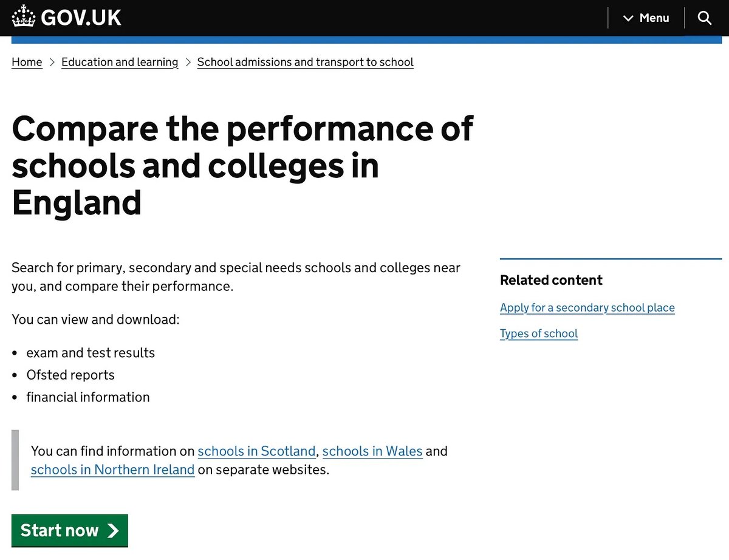Expand the Menu chevron in header
Image resolution: width=729 pixels, height=560 pixels.
tap(628, 18)
